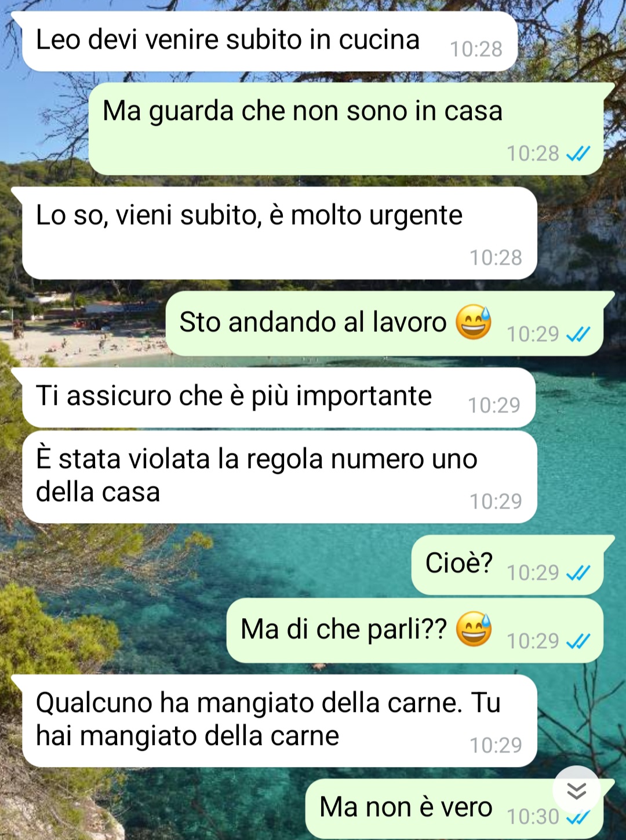Tap the blue double checkmark on 'Ma guarda che non sono in casa'

pos(578,154)
